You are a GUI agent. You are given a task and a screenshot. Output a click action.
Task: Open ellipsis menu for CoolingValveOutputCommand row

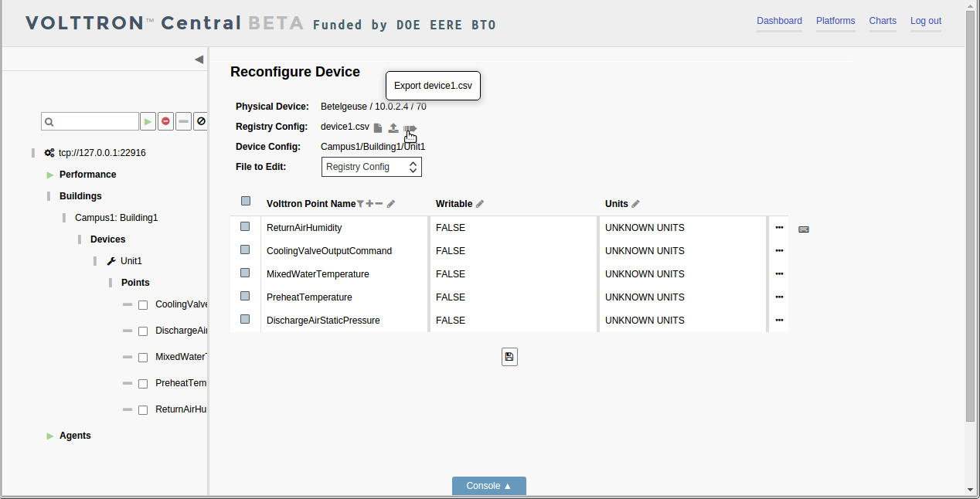(779, 251)
